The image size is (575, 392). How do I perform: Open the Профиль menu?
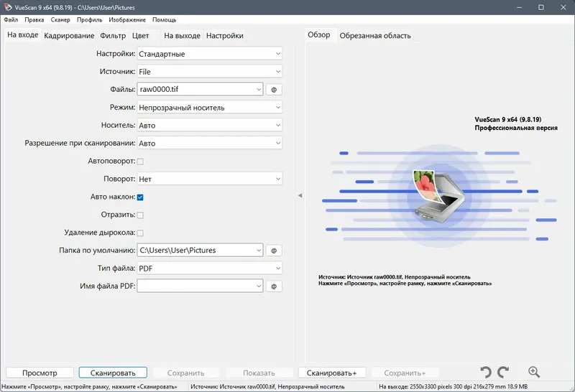tap(89, 20)
